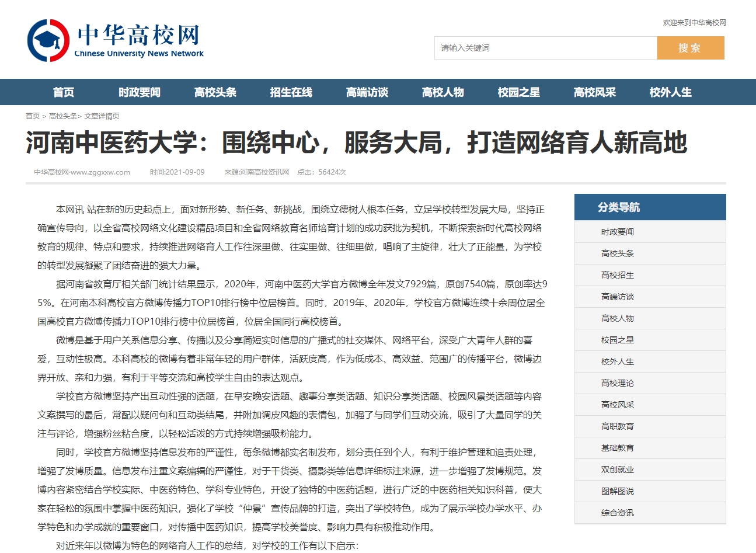Click the 高校头条 breadcrumb link
This screenshot has width=756, height=553.
[x=62, y=116]
